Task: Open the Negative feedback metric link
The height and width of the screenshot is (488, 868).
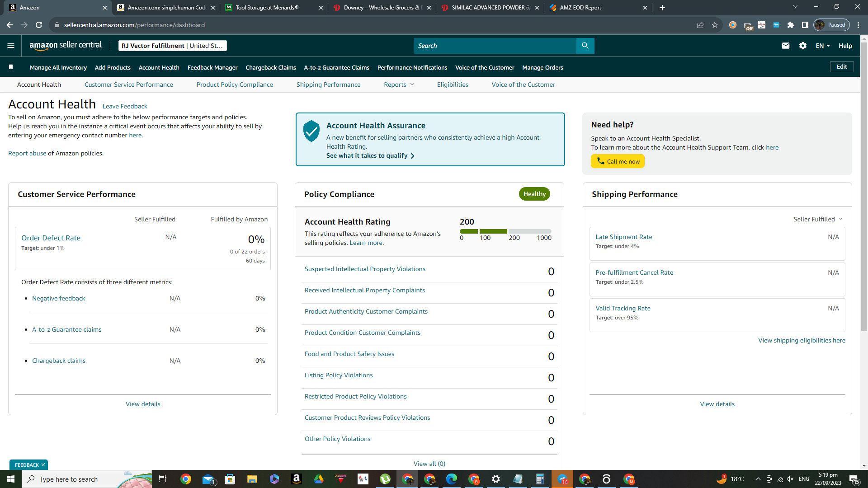Action: [59, 298]
